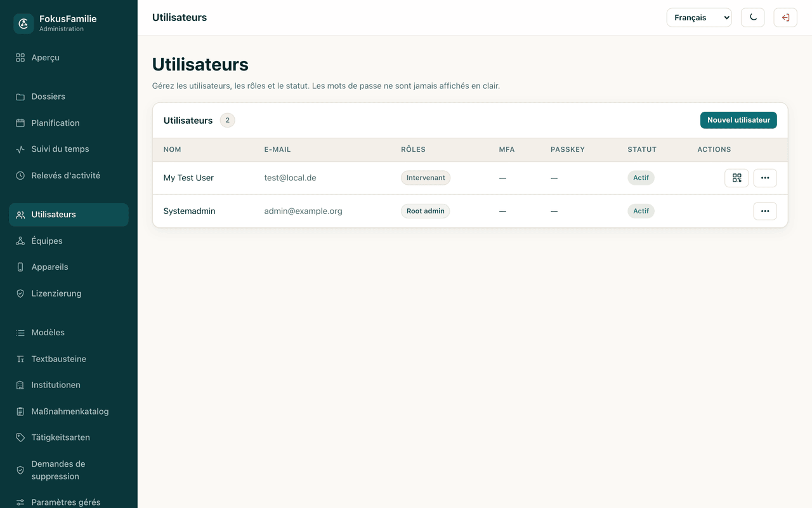Open the Appareils device icon
812x508 pixels.
coord(20,267)
